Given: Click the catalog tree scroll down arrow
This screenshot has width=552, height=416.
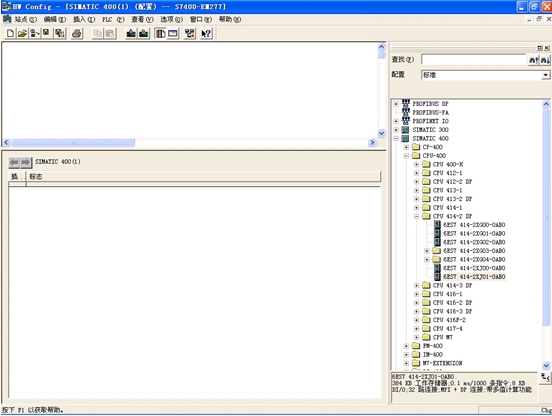Looking at the screenshot, I should [546, 365].
